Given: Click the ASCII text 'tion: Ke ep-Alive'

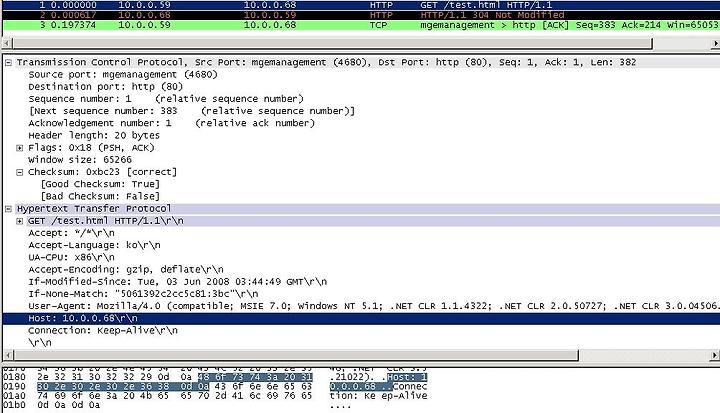Looking at the screenshot, I should [x=378, y=396].
